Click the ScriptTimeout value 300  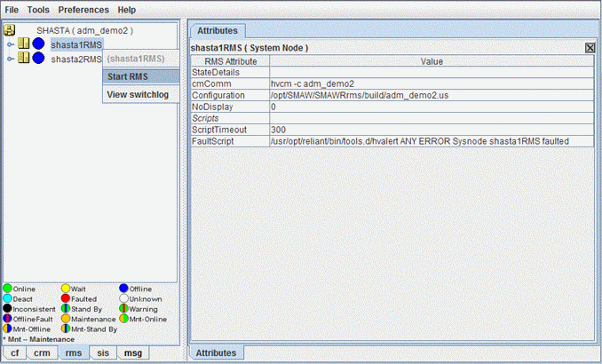pyautogui.click(x=432, y=130)
